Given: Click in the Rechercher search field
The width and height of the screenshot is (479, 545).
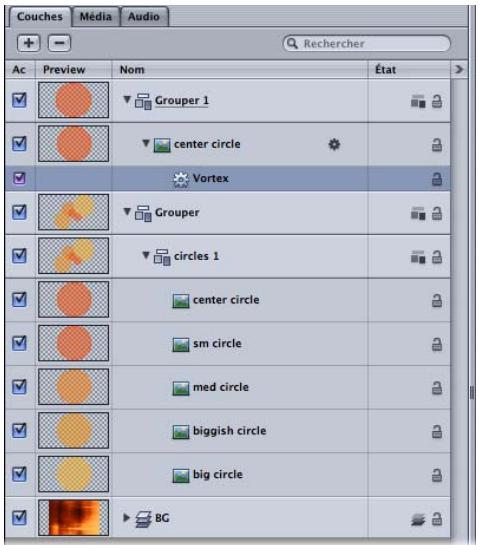Looking at the screenshot, I should [367, 43].
